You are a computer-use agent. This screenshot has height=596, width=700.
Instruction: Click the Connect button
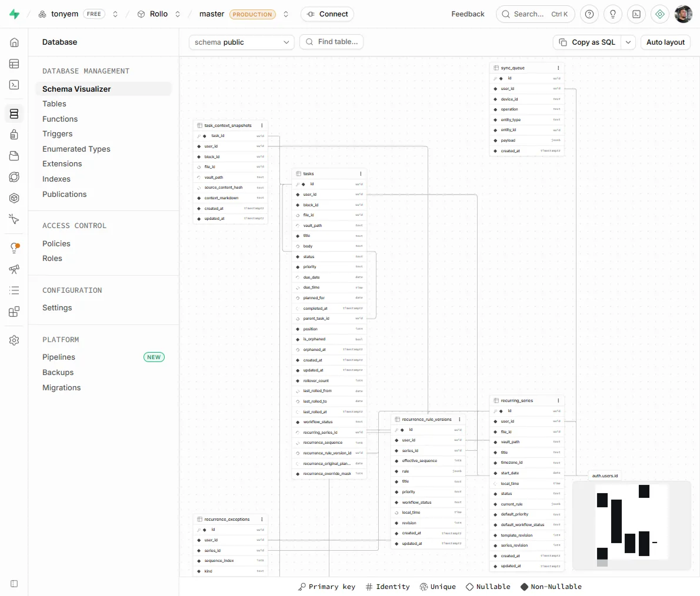pos(327,14)
